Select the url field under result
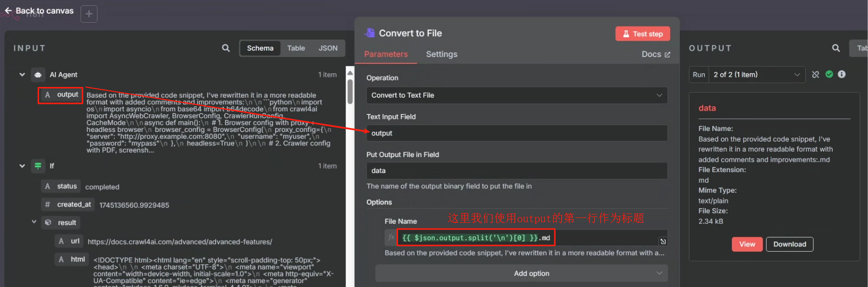The image size is (868, 287). click(x=69, y=241)
